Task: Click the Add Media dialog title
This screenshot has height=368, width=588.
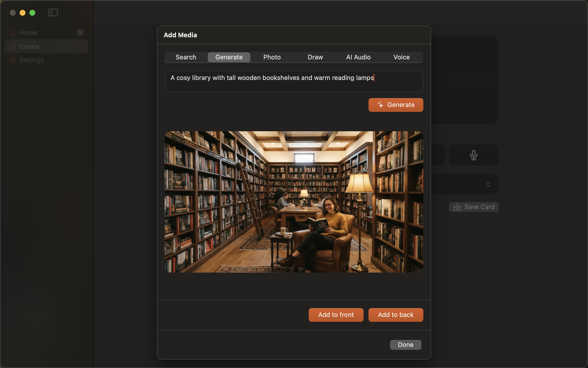Action: tap(180, 35)
